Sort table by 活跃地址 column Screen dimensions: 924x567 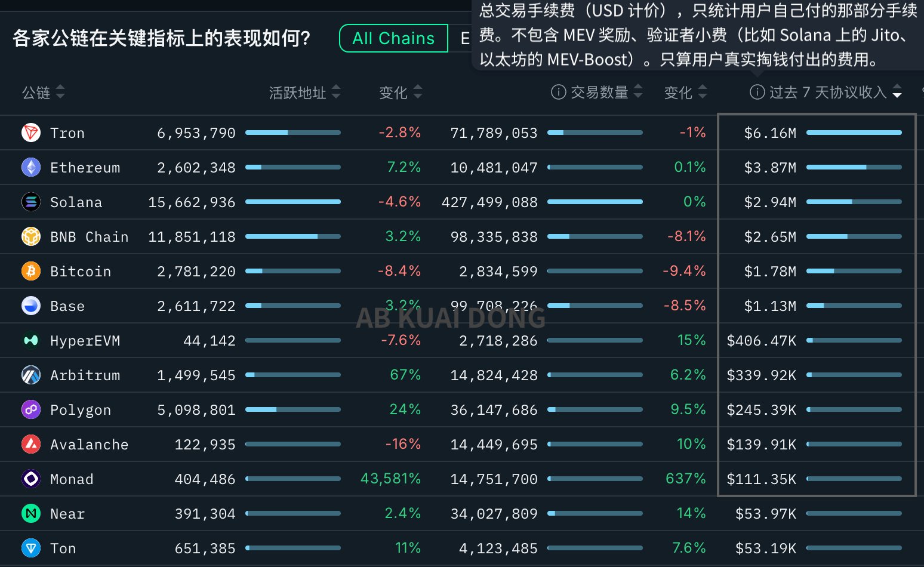point(336,92)
